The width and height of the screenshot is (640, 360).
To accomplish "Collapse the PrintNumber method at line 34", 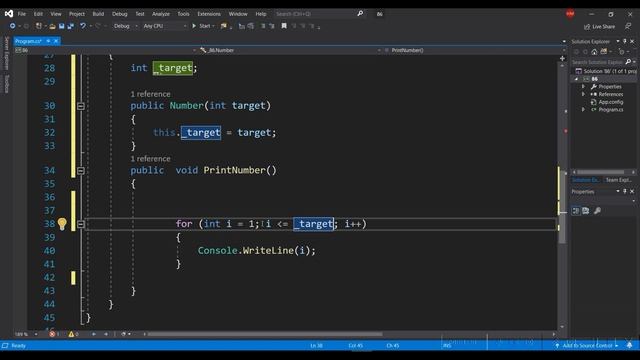I will point(81,171).
